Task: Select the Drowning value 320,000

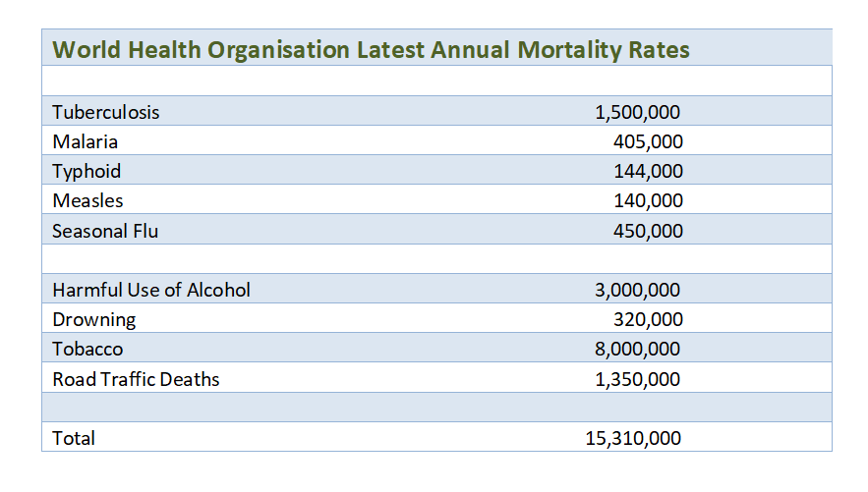Action: point(648,319)
